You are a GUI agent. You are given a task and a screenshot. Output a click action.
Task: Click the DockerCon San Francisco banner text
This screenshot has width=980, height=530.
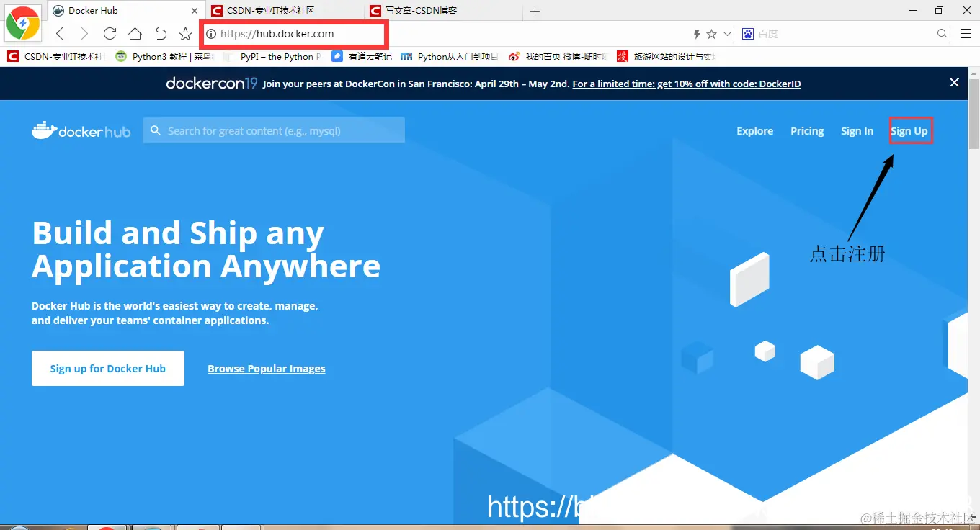click(x=415, y=84)
